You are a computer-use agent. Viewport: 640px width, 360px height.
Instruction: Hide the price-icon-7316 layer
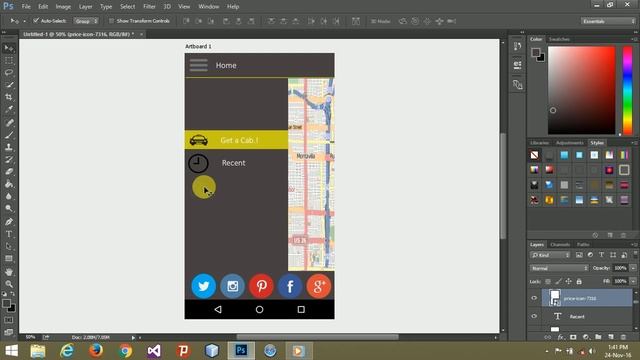534,298
